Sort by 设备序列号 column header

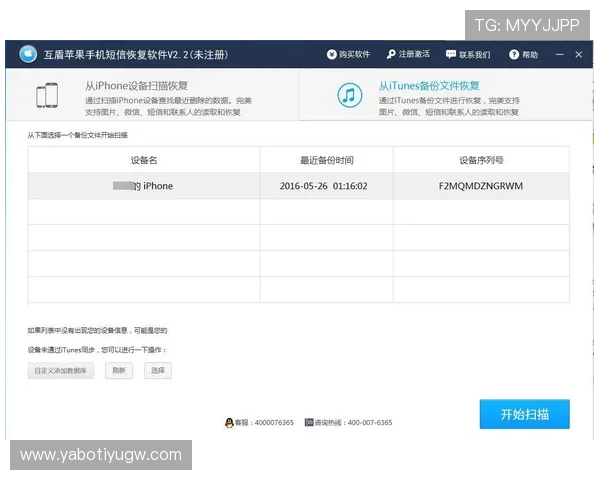click(481, 160)
